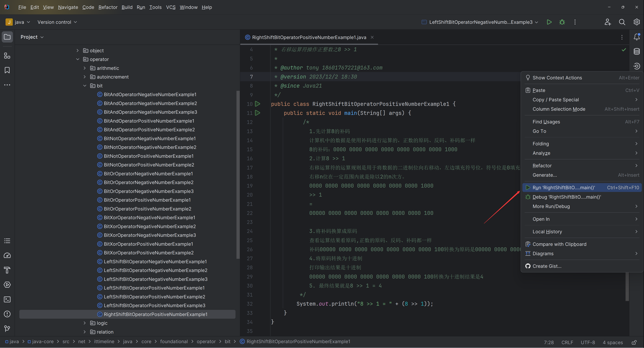
Task: Click the run gutter icon on line 11
Action: coord(257,113)
